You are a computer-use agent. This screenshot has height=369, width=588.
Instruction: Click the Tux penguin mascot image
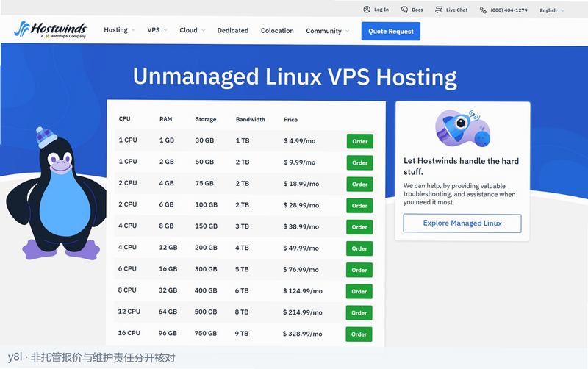57,194
